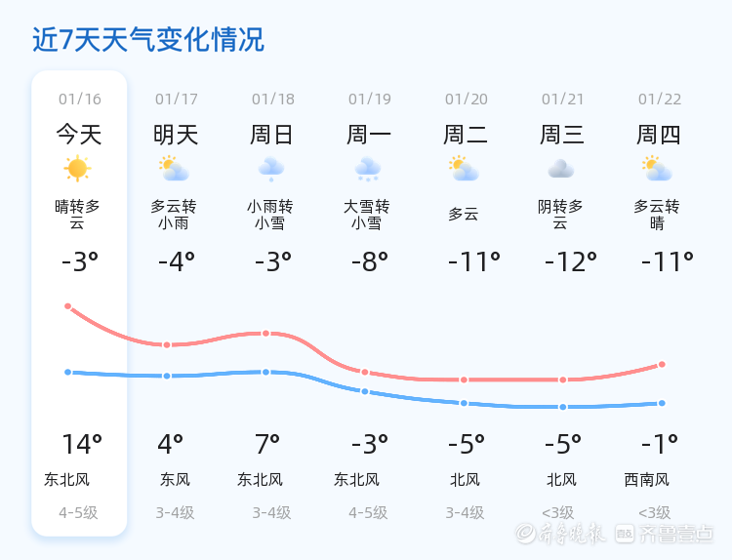732x560 pixels.
Task: Click tomorrow's partly cloudy weather icon
Action: coord(175,170)
